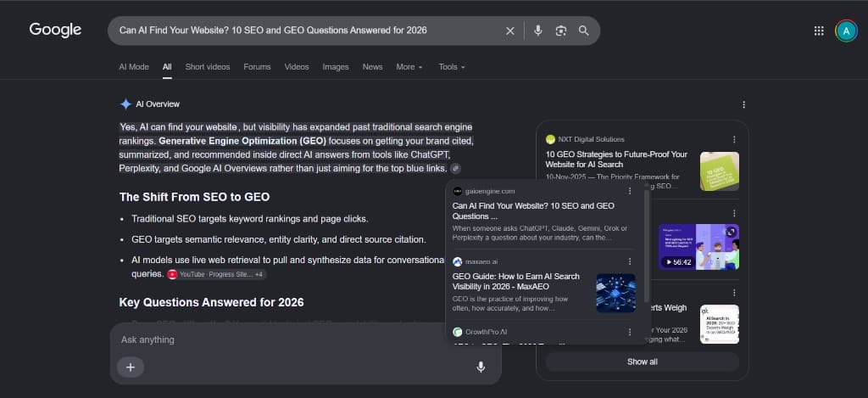The image size is (868, 398).
Task: Click the Show all sources button
Action: pyautogui.click(x=643, y=362)
